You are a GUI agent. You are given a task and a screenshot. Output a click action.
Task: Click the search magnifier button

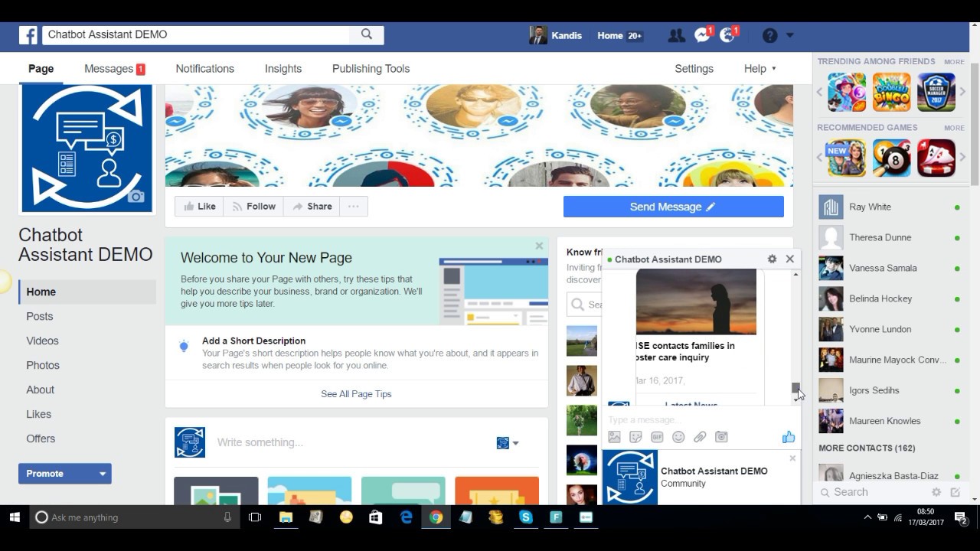coord(367,34)
